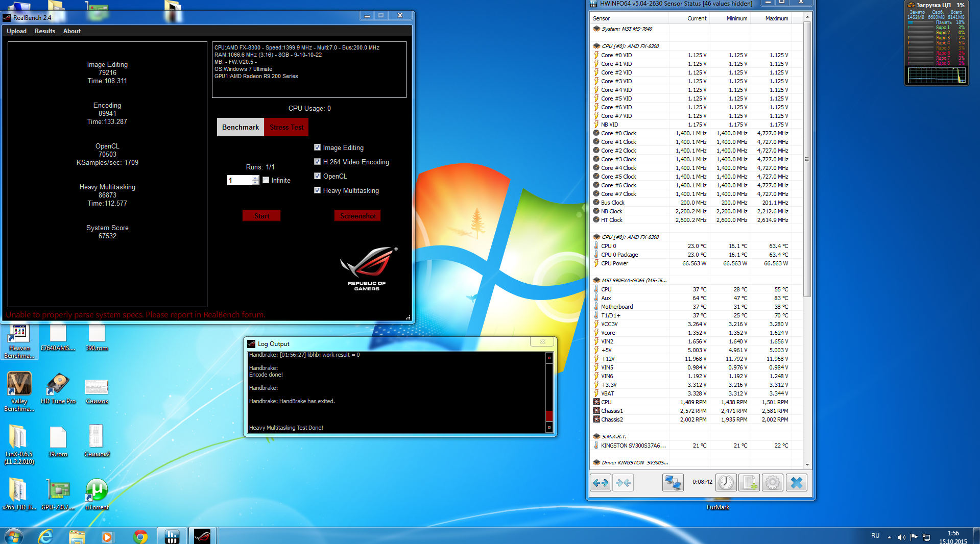The width and height of the screenshot is (980, 544).
Task: Close HWiNFO sensors with blue X button
Action: coord(797,482)
